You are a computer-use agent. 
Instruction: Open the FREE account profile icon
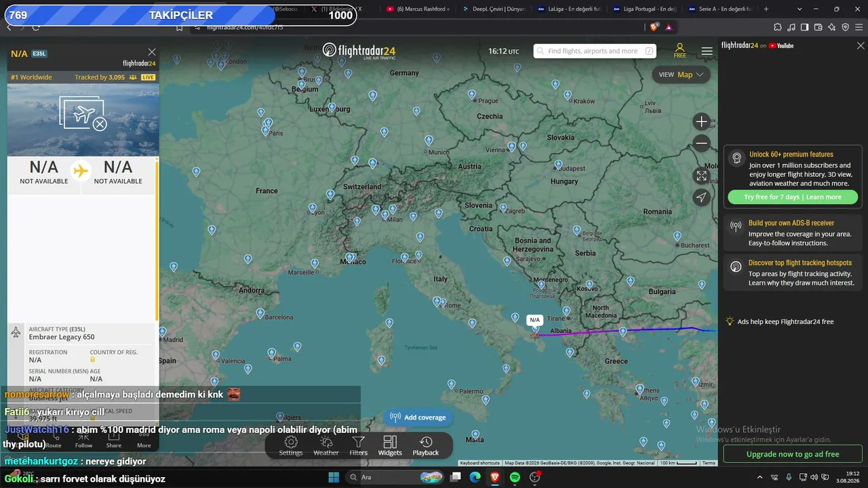pyautogui.click(x=679, y=51)
